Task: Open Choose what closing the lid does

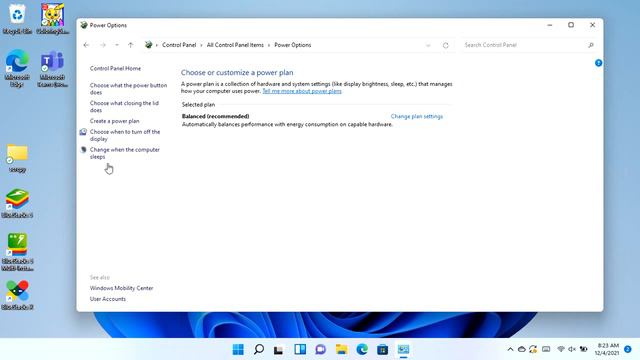Action: 124,107
